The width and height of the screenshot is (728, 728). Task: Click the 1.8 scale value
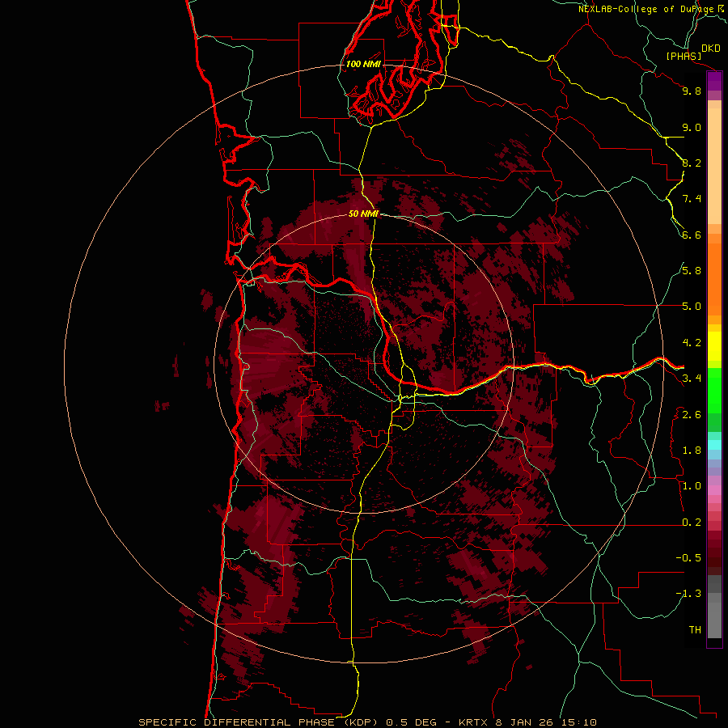tap(692, 451)
